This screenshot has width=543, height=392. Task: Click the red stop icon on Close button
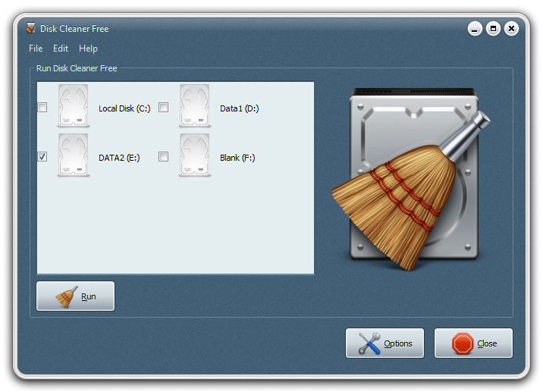tap(463, 343)
